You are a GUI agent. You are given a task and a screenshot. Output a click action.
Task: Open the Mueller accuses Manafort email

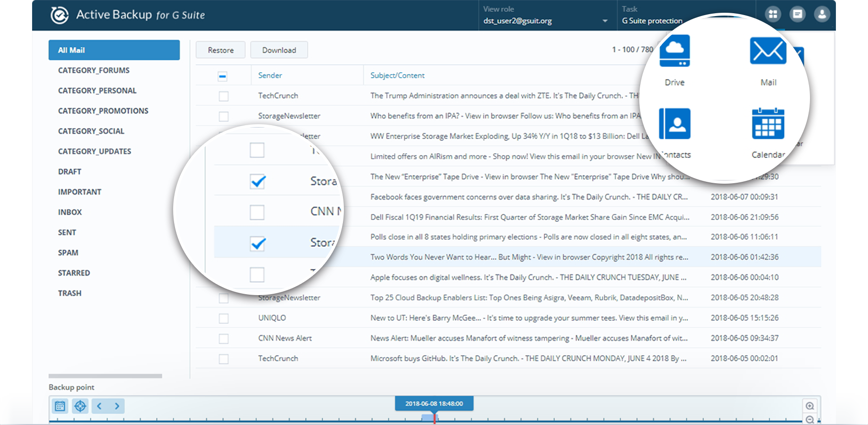529,339
